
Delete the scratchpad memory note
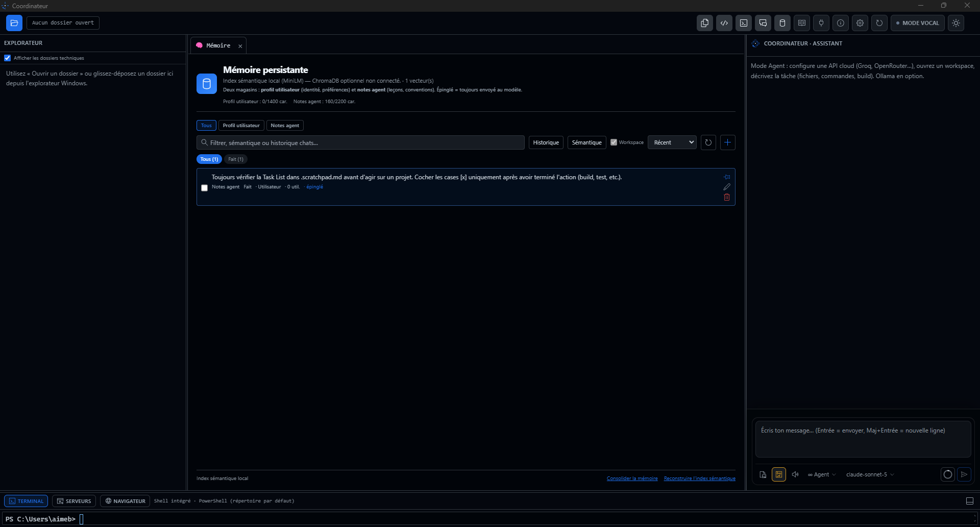coord(727,198)
